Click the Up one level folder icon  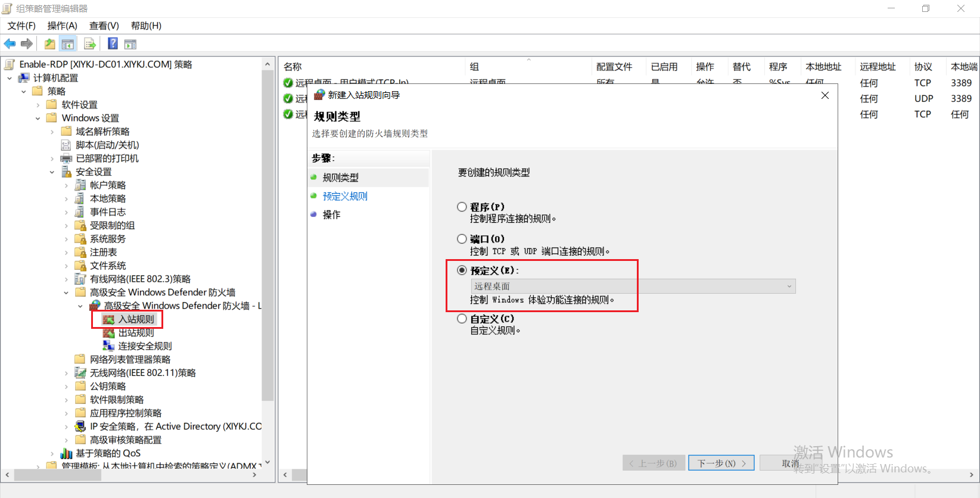coord(50,43)
